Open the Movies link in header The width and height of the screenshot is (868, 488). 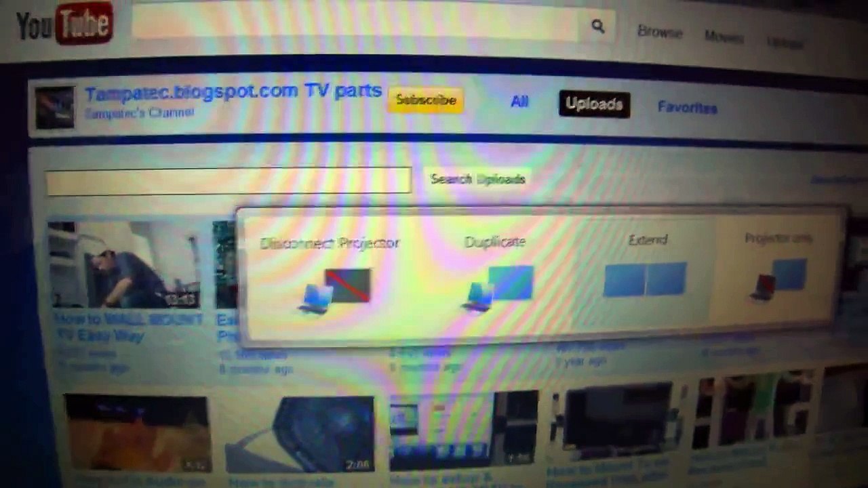[x=724, y=37]
